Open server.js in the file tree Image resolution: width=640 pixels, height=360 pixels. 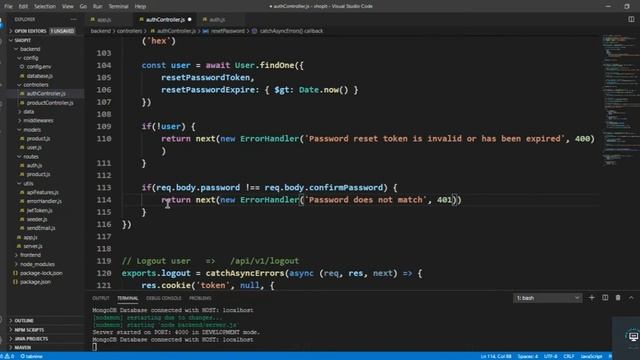coord(33,246)
